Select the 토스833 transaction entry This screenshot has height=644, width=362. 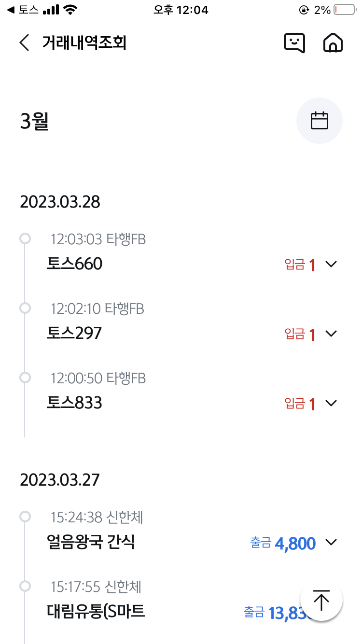pyautogui.click(x=75, y=403)
